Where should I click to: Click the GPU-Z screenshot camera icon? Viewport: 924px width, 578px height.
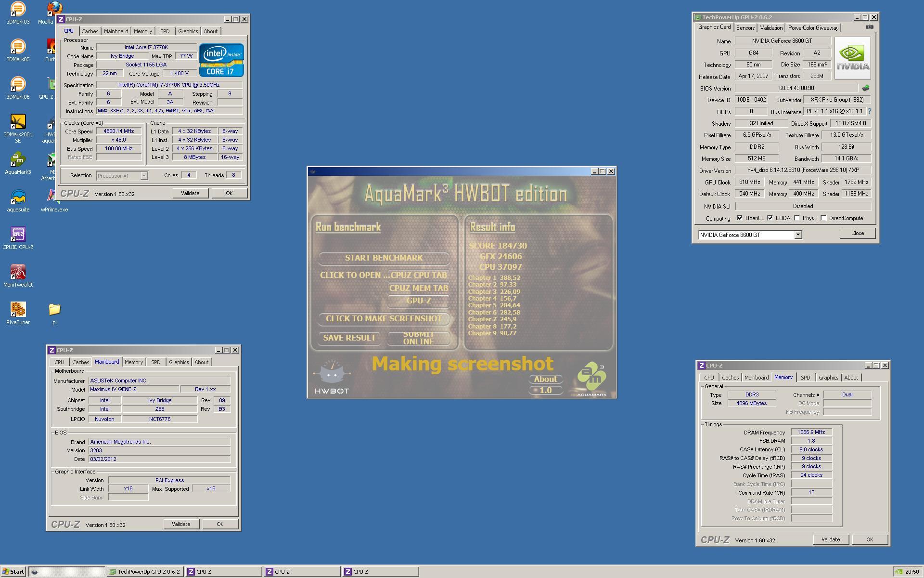pyautogui.click(x=869, y=27)
